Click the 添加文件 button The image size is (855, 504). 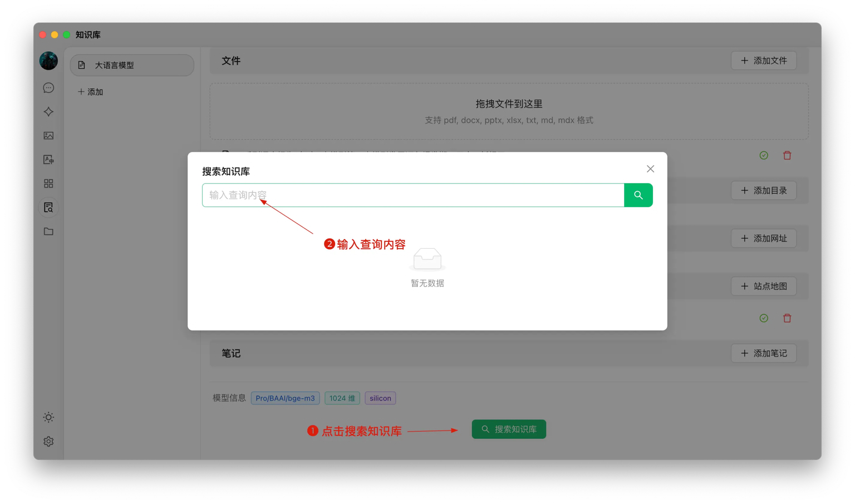click(x=764, y=60)
